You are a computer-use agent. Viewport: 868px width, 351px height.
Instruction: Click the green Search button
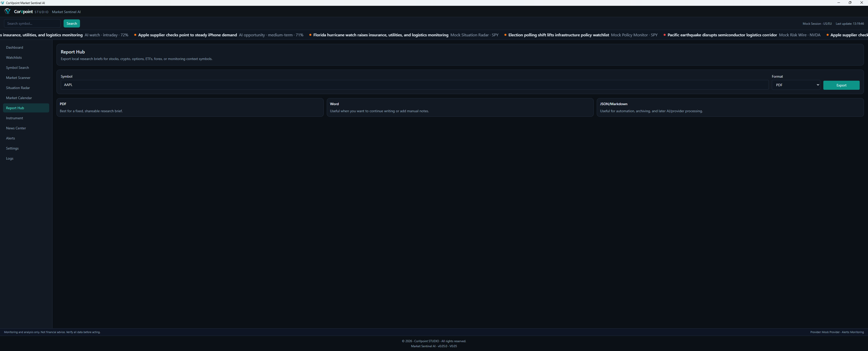[x=72, y=24]
